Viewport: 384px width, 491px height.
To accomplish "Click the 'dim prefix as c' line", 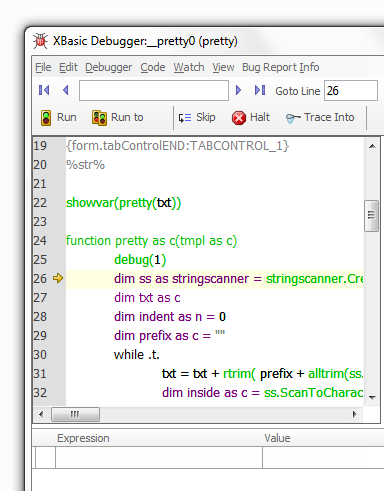I will coord(170,336).
